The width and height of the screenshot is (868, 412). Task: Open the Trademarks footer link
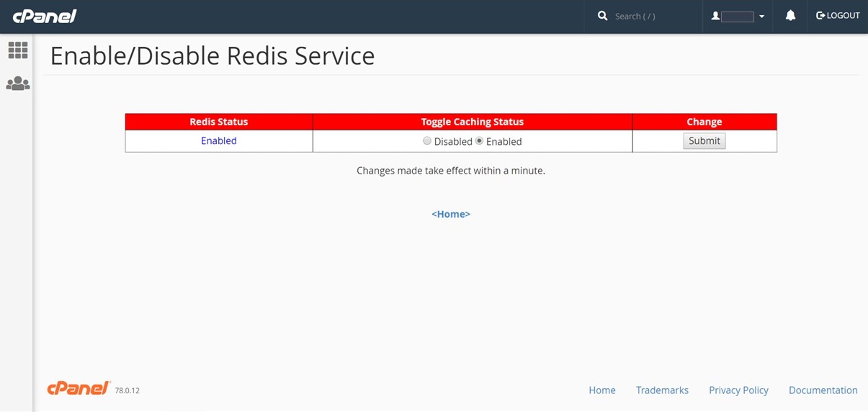(662, 390)
